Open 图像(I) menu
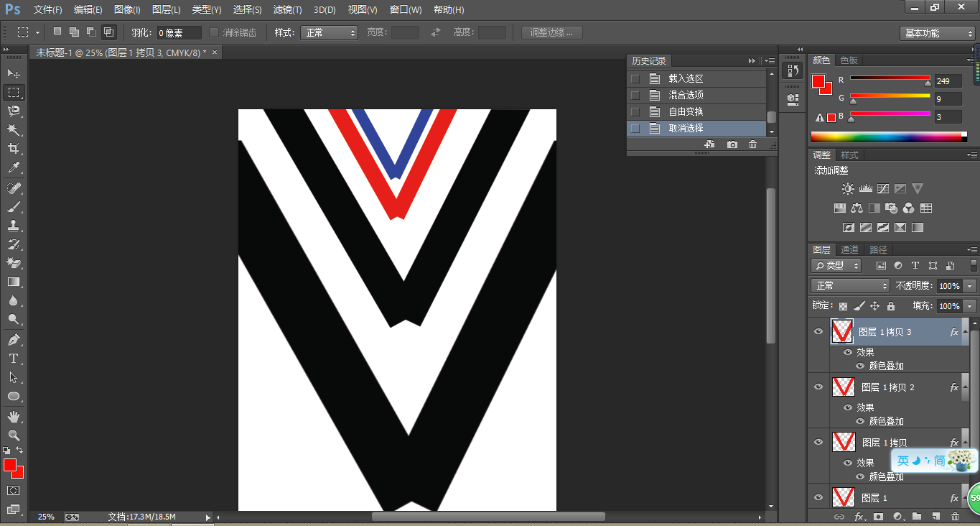 pyautogui.click(x=127, y=10)
